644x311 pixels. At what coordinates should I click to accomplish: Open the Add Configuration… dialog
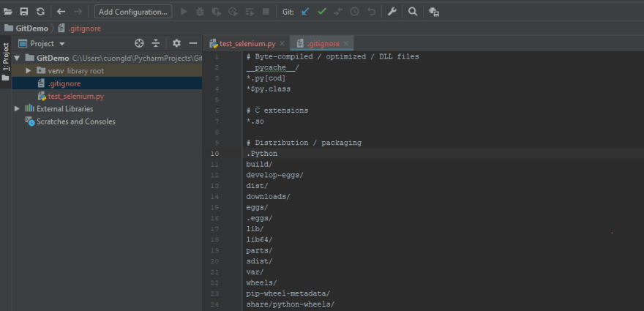click(133, 12)
